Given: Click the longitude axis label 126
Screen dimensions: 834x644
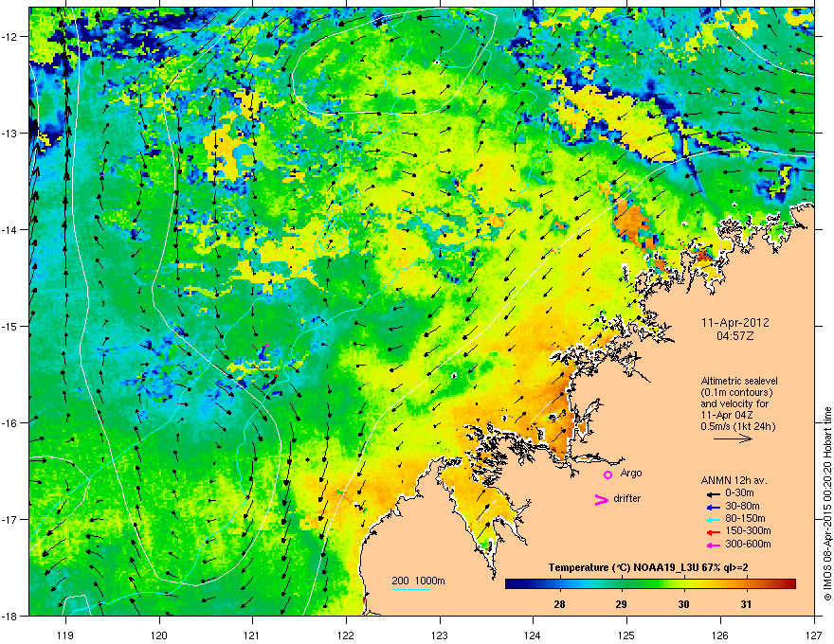Looking at the screenshot, I should (720, 635).
